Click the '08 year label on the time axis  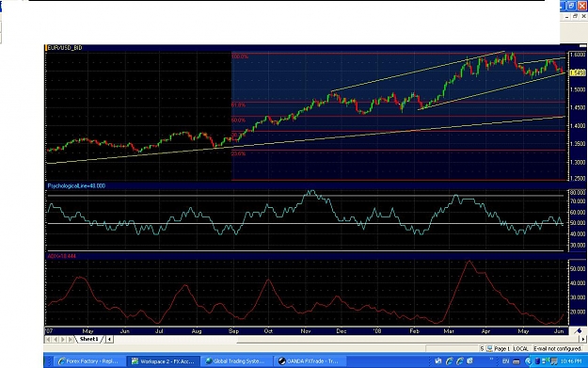pos(376,331)
